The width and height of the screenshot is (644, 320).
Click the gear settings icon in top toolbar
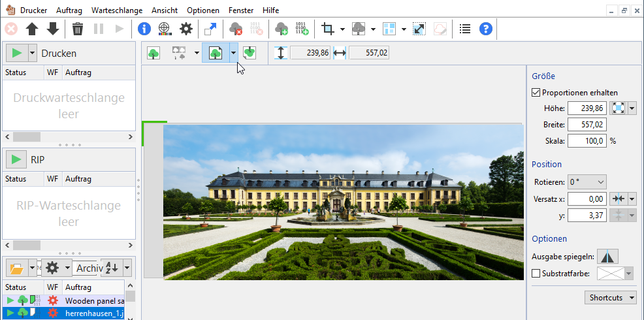click(186, 29)
